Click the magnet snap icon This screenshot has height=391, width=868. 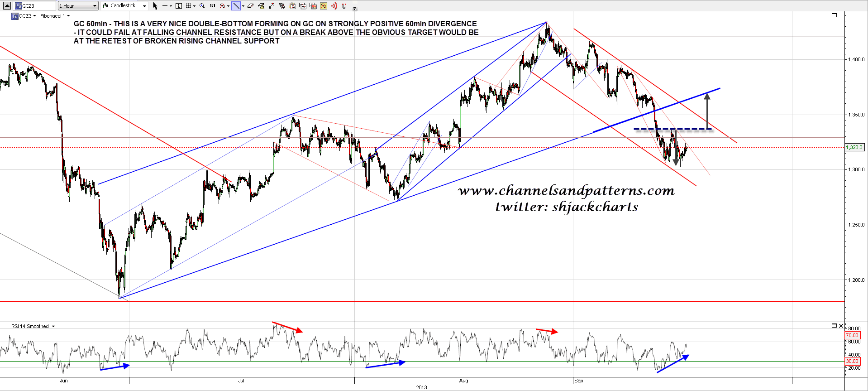pyautogui.click(x=344, y=6)
